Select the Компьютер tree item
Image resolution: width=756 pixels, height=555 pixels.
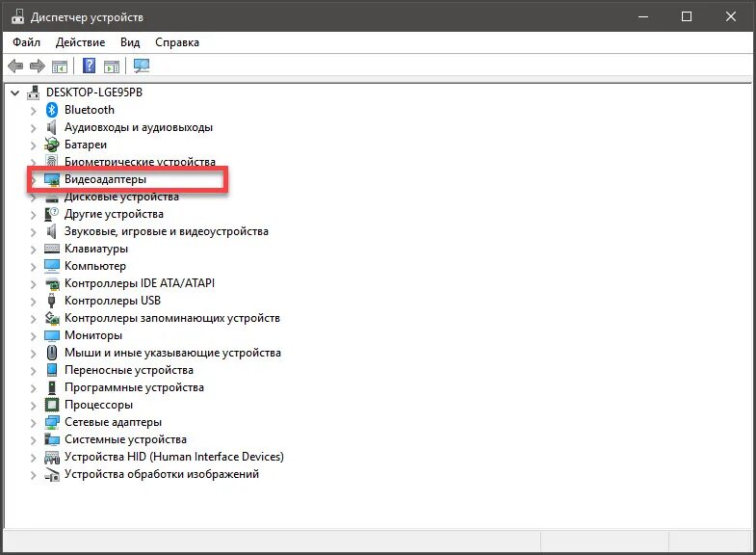tap(95, 266)
